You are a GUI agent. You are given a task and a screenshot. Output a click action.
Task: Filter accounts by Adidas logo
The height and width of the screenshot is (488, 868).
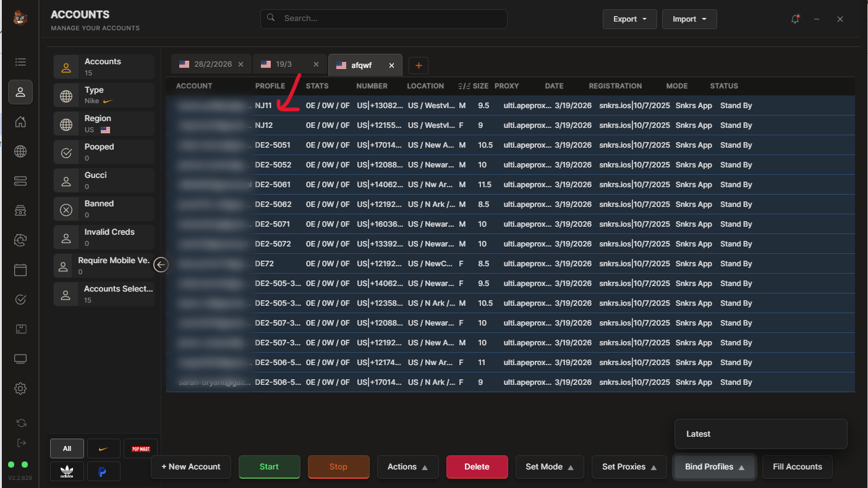coord(67,472)
